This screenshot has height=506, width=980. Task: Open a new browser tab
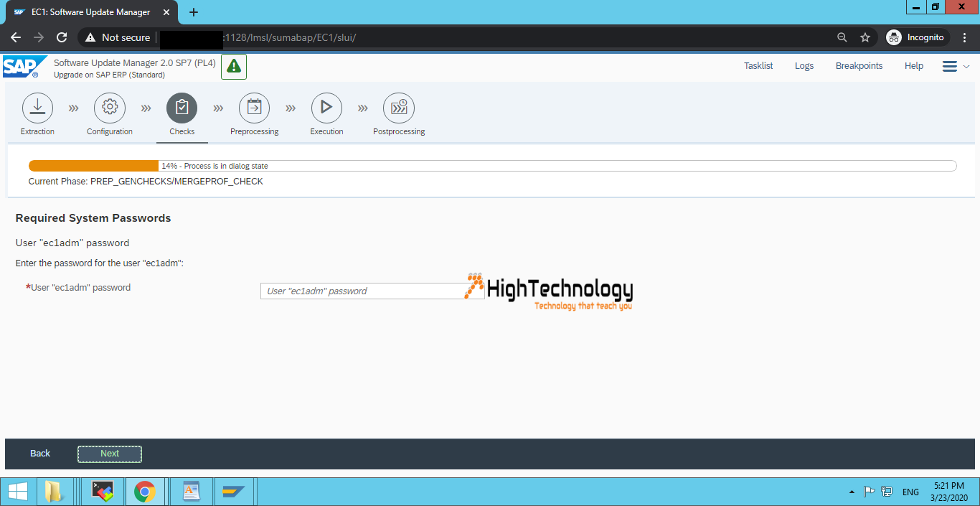point(194,12)
